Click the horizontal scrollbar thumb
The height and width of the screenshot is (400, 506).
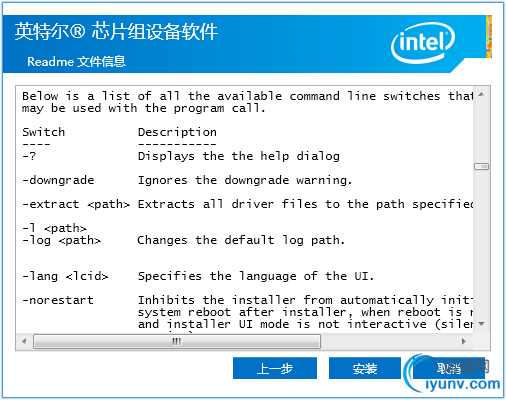click(x=177, y=342)
